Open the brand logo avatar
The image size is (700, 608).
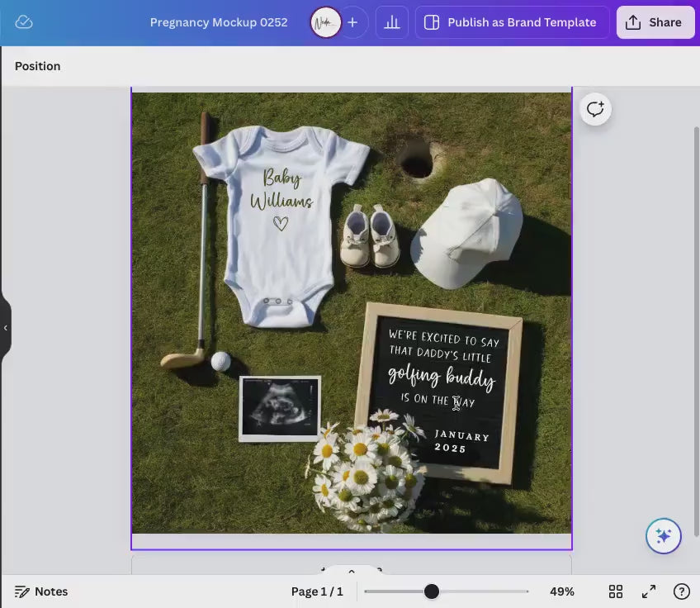click(x=325, y=22)
